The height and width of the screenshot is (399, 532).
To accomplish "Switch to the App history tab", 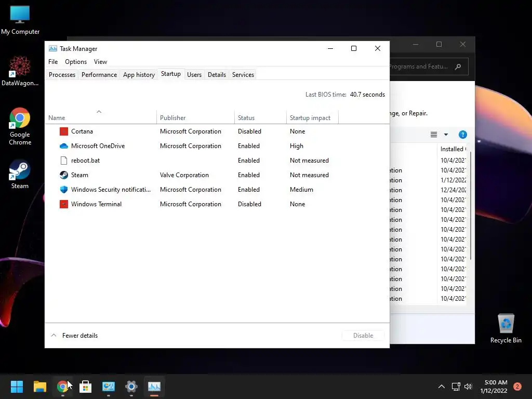I will [139, 75].
